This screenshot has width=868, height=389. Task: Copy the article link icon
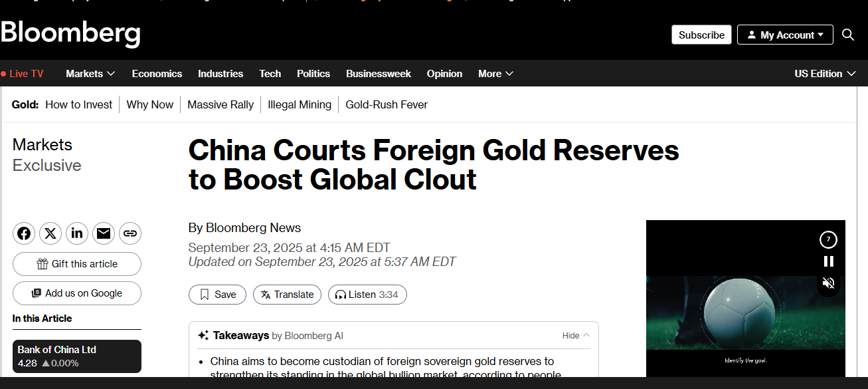pos(130,233)
